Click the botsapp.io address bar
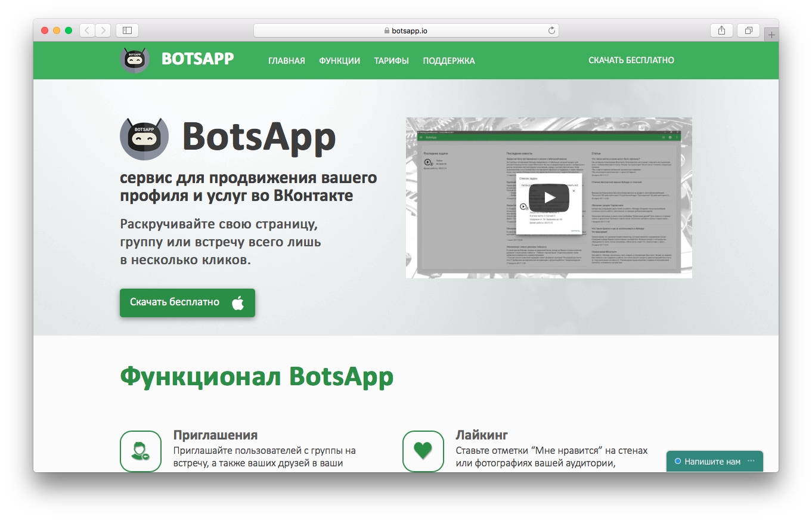 click(405, 30)
